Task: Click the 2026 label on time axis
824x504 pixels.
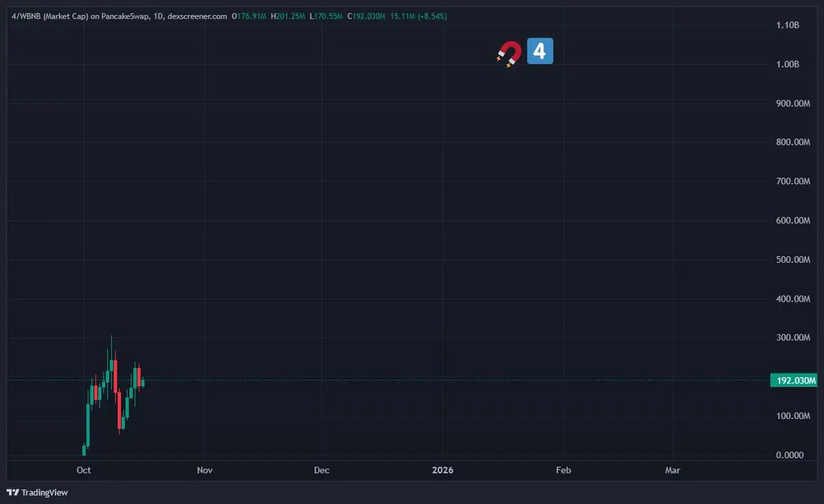Action: pos(443,470)
